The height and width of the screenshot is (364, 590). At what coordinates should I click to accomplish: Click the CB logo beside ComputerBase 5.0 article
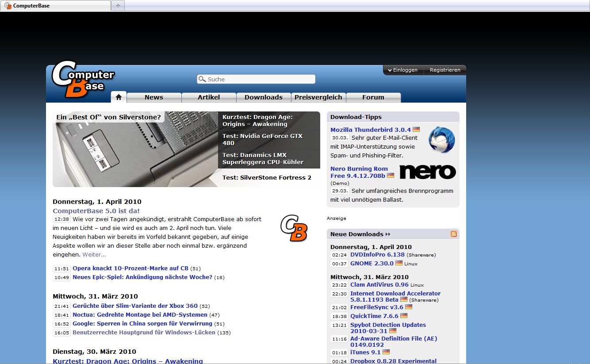tap(294, 228)
